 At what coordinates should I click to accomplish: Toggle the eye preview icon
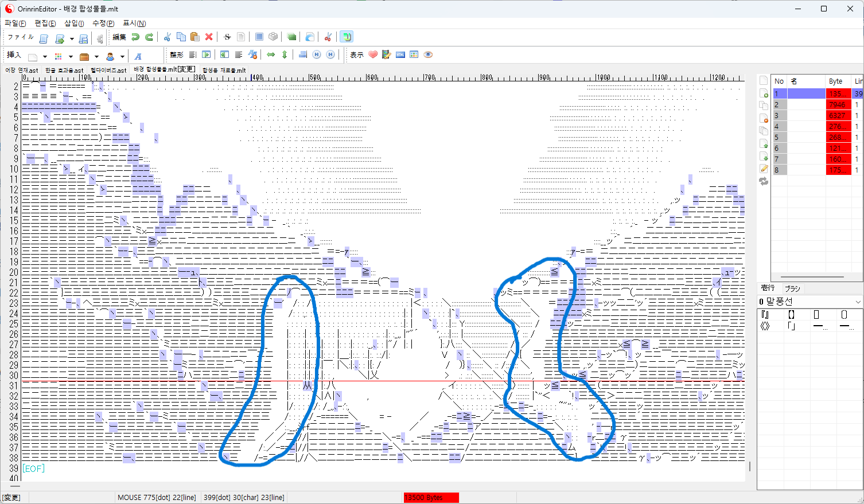428,55
